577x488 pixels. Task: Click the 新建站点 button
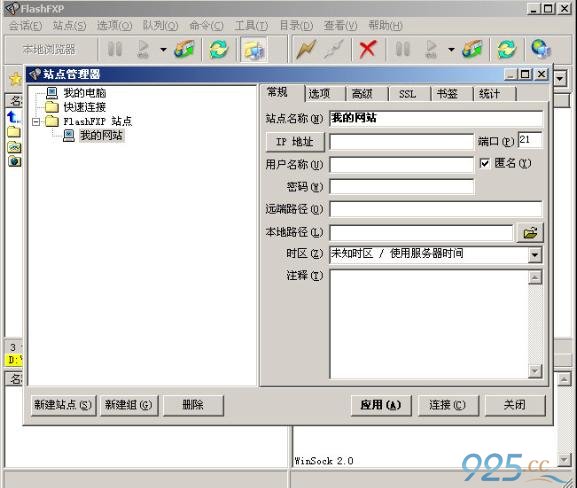pyautogui.click(x=63, y=405)
